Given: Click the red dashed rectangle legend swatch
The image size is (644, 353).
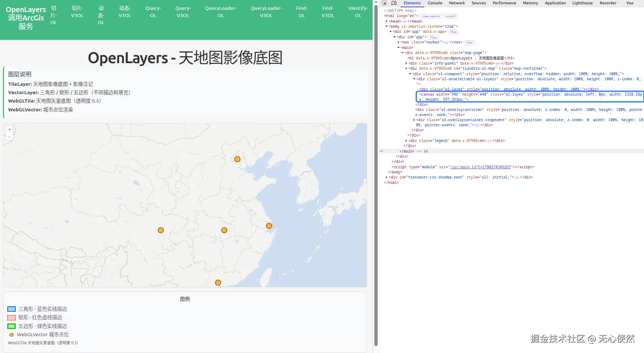Looking at the screenshot, I should (x=12, y=318).
